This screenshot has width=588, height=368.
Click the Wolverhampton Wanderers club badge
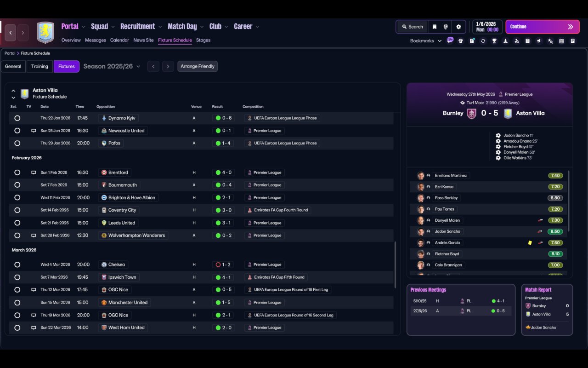point(104,236)
